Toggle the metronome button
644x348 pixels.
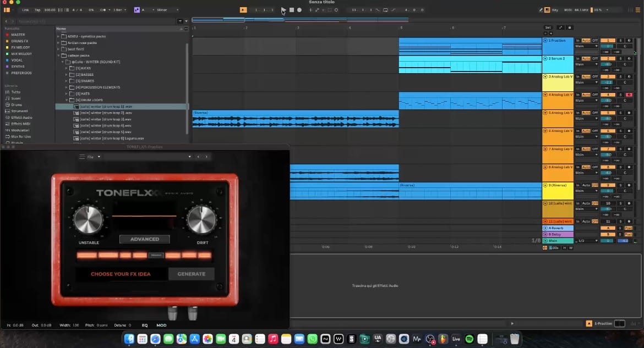click(103, 10)
